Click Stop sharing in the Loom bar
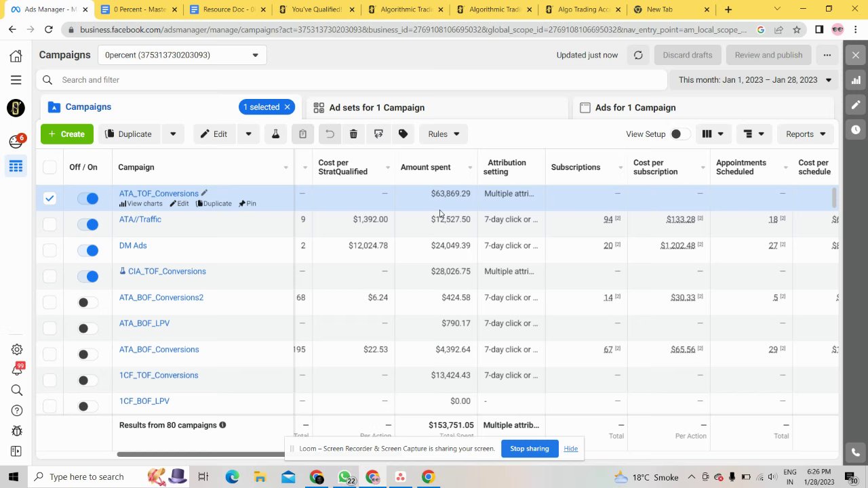868x488 pixels. point(529,449)
